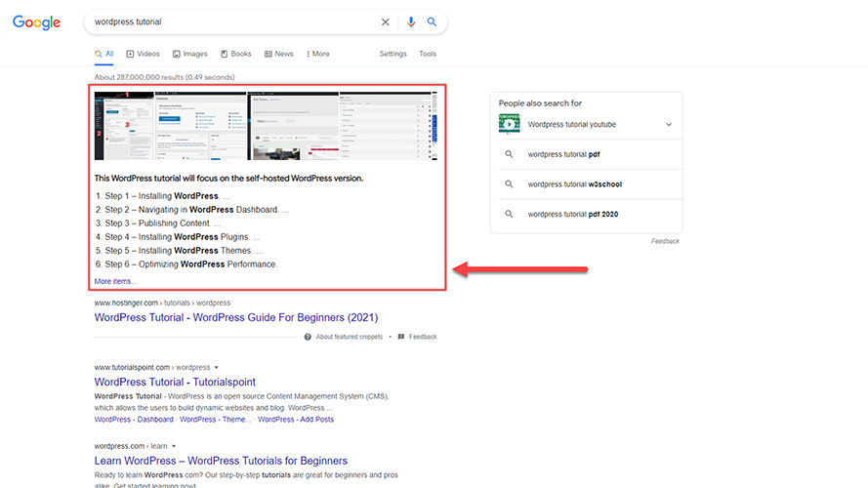Viewport: 868px width, 488px height.
Task: Switch to the Books tab
Action: pos(236,54)
